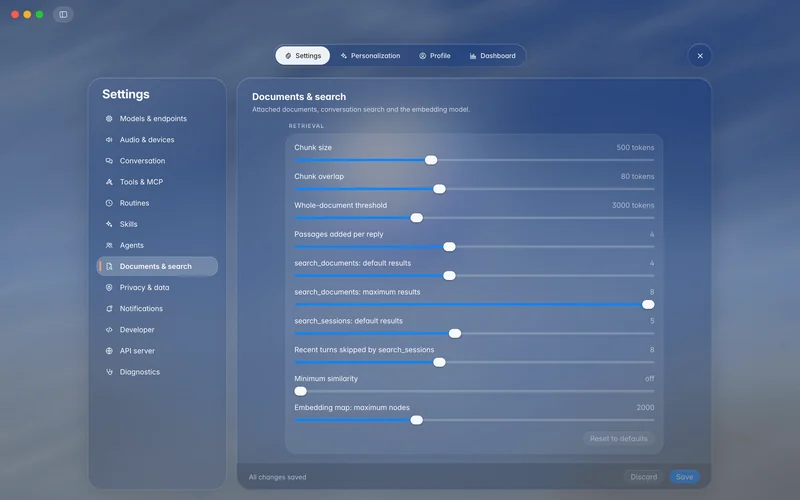Click the Dashboard tab chart icon

473,56
